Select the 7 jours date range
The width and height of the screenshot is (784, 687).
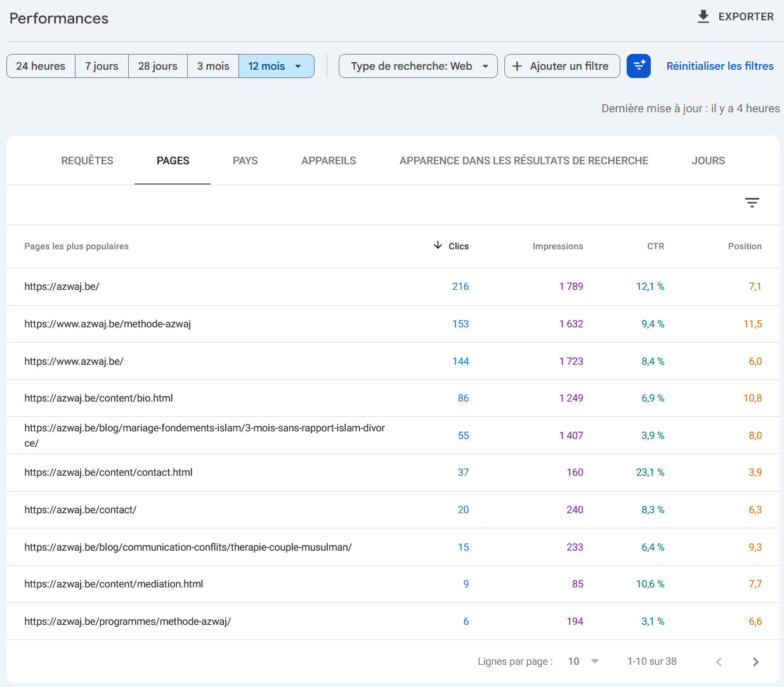101,66
